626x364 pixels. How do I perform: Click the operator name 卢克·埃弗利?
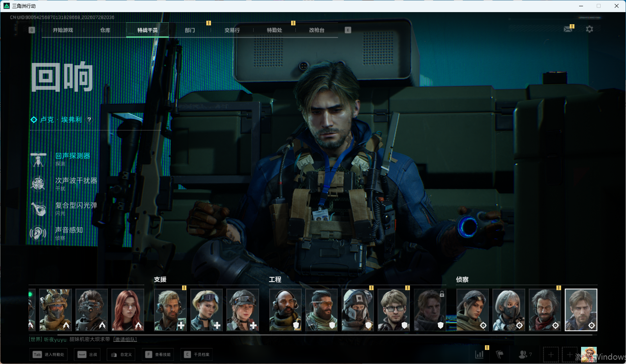(61, 120)
